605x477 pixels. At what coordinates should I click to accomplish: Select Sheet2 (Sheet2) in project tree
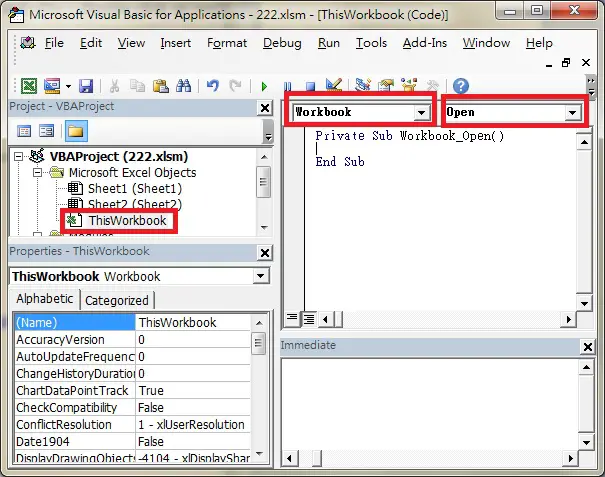[134, 204]
